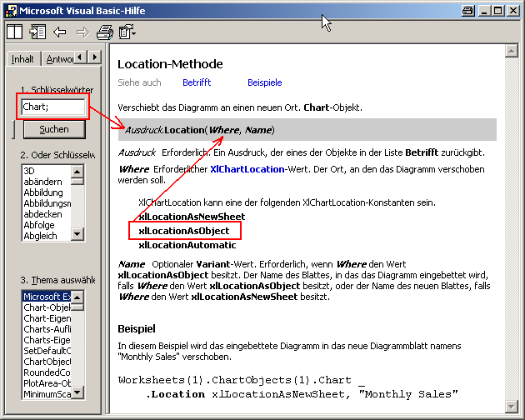The image size is (525, 420).
Task: Click the greyed Siehe auch link
Action: pos(140,82)
